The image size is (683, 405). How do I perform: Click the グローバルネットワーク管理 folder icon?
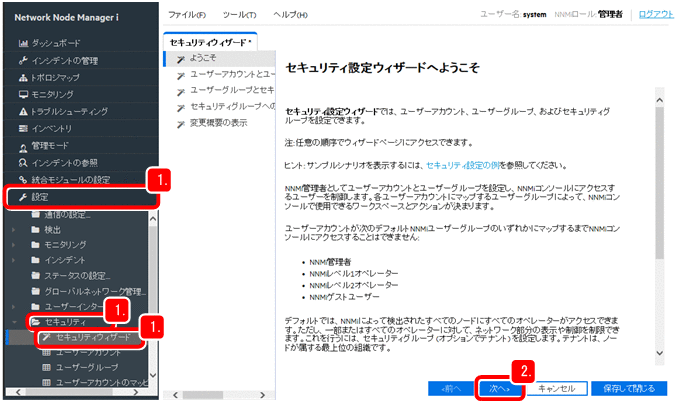point(36,290)
